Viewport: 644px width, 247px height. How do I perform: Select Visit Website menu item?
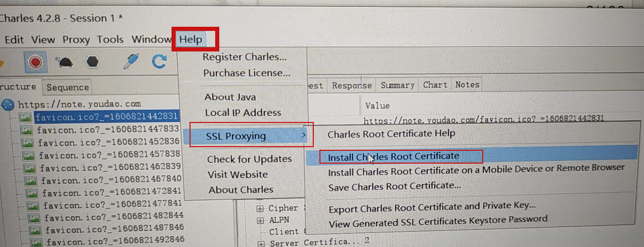[238, 174]
